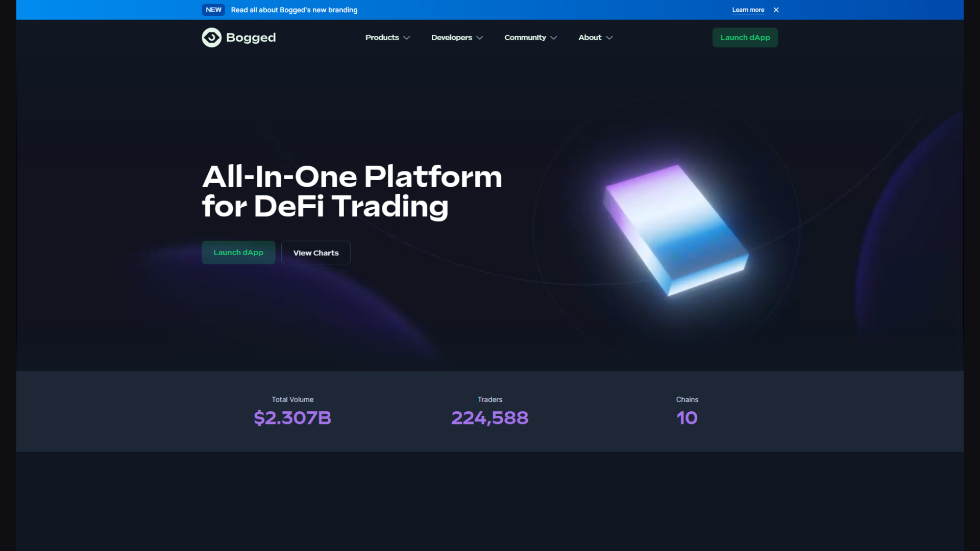
Task: Click the glowing 3D block graphic
Action: (x=675, y=230)
